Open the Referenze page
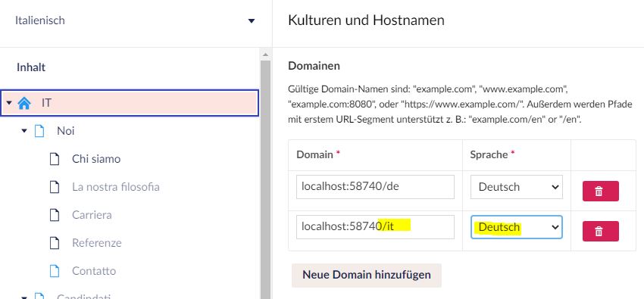 [97, 243]
